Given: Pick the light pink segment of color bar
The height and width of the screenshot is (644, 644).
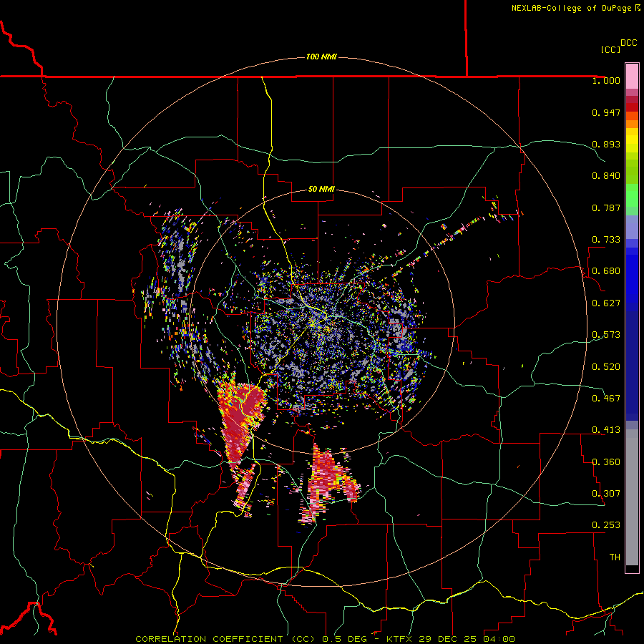Looking at the screenshot, I should click(x=632, y=77).
